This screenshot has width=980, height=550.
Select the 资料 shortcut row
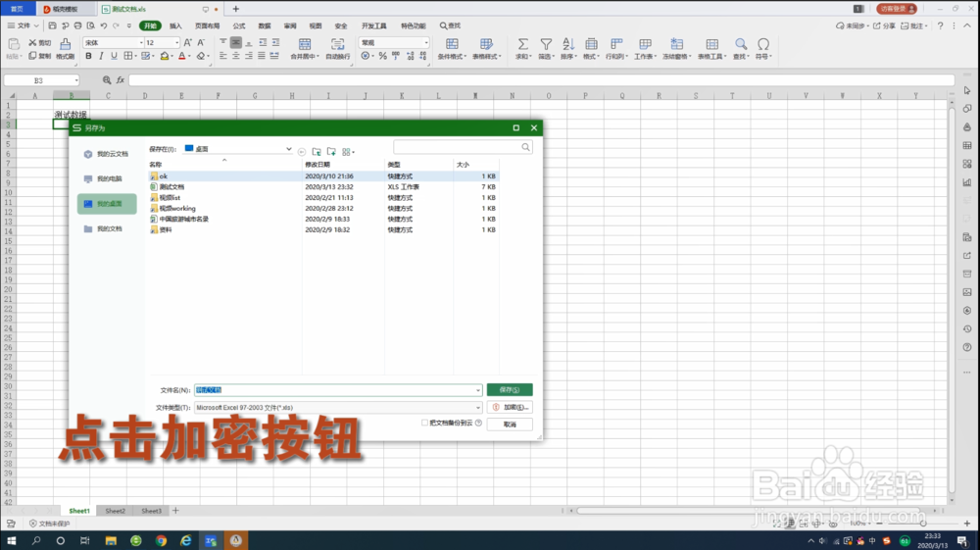click(x=323, y=229)
